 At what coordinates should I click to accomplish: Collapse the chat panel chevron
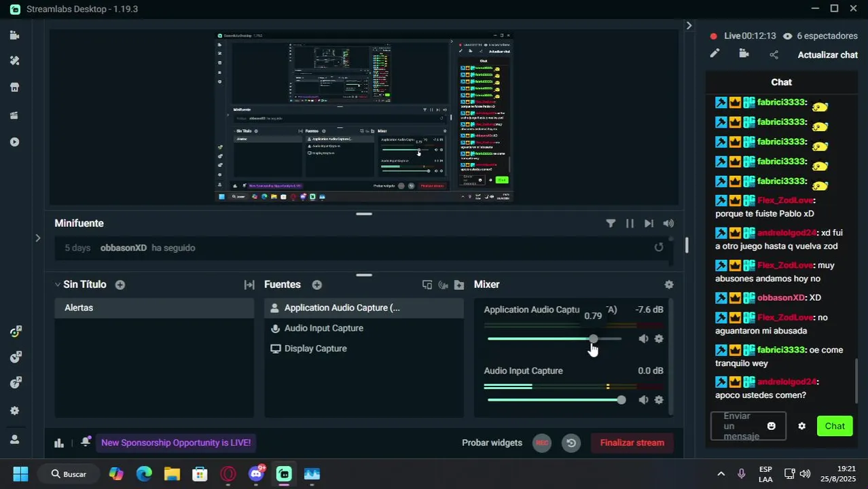pos(689,25)
